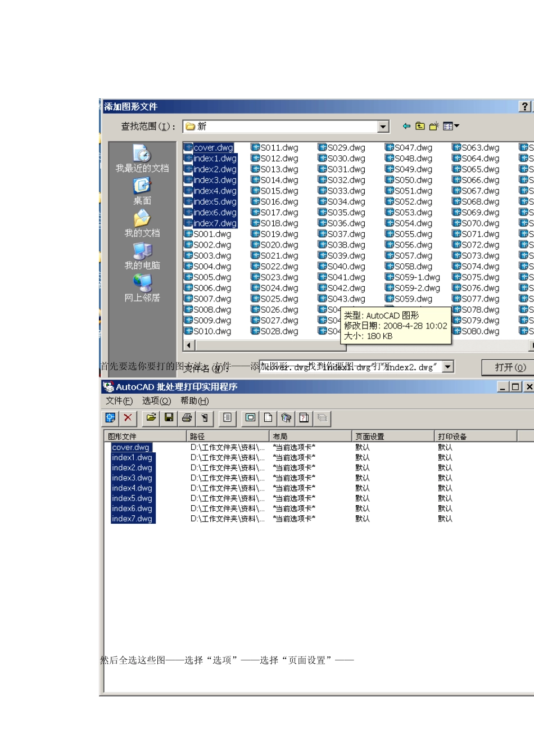Open 桌面 in the places sidebar
Screen dimensions: 534x756
(x=142, y=191)
